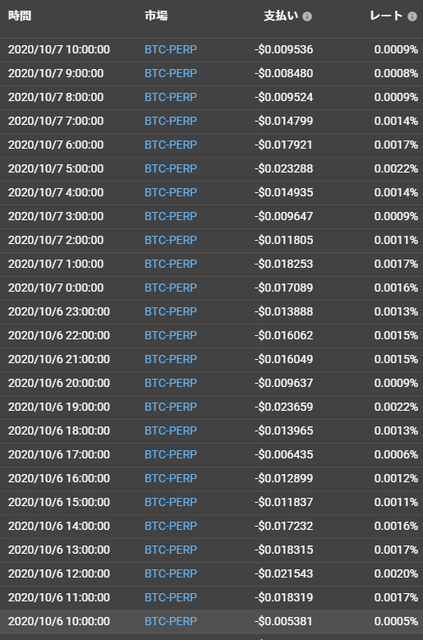Viewport: 423px width, 640px height.
Task: Open BTC-PERP link in the 10/7 5:00:00 row
Action: coord(171,169)
